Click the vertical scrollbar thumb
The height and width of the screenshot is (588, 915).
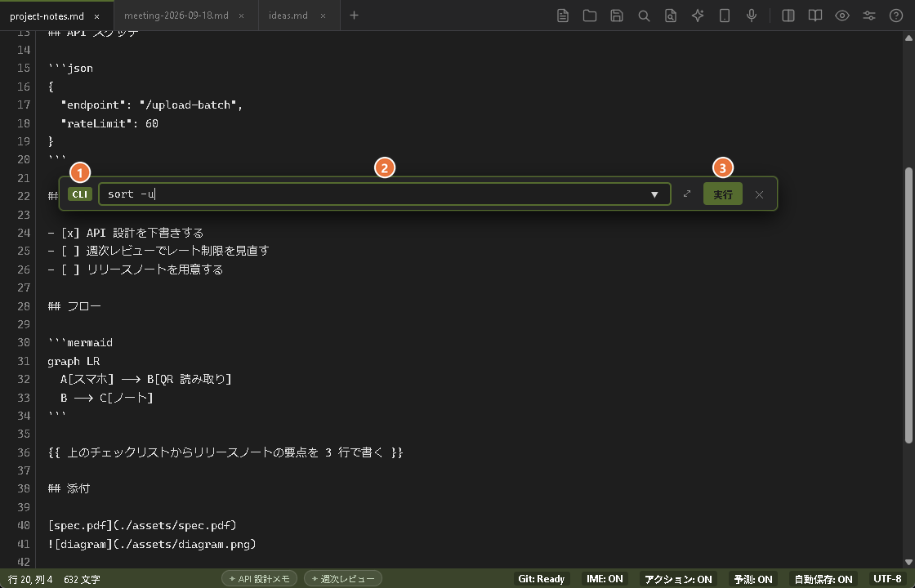[908, 305]
